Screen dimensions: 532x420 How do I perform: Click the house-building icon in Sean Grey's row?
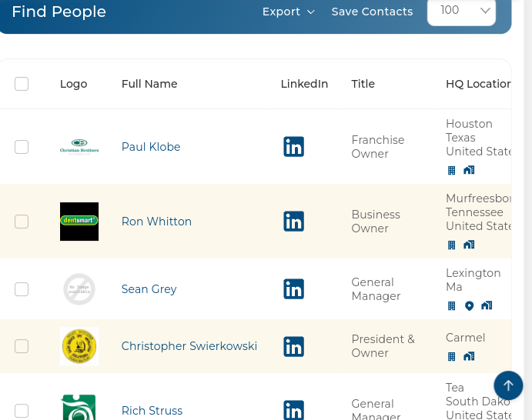point(487,305)
